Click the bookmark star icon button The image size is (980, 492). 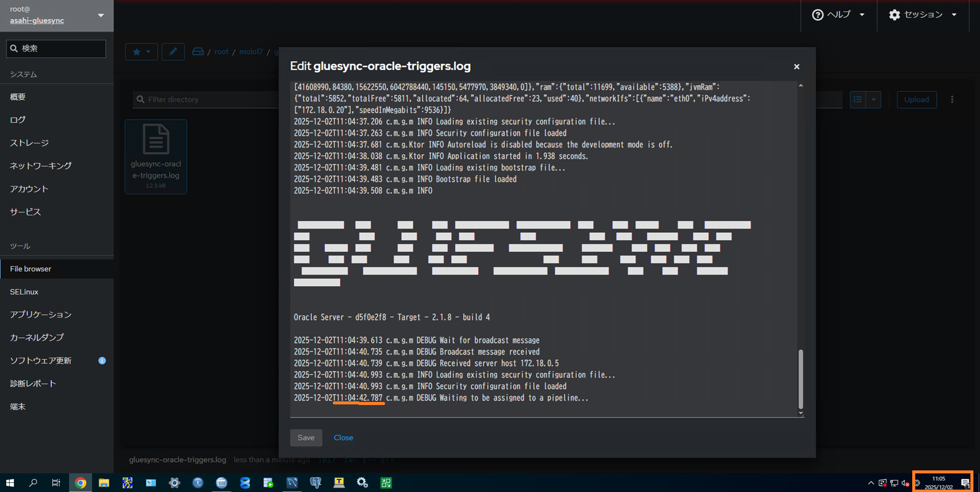pos(142,52)
